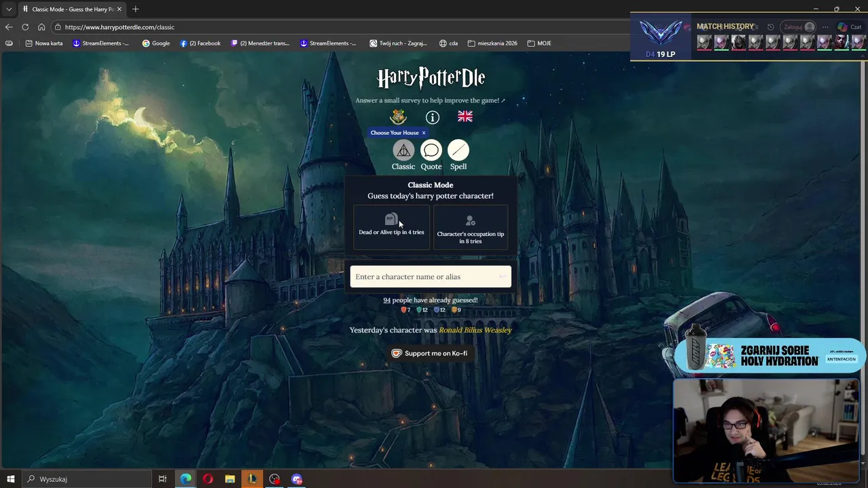Open the Hogwarts crest house chooser icon

click(x=398, y=117)
